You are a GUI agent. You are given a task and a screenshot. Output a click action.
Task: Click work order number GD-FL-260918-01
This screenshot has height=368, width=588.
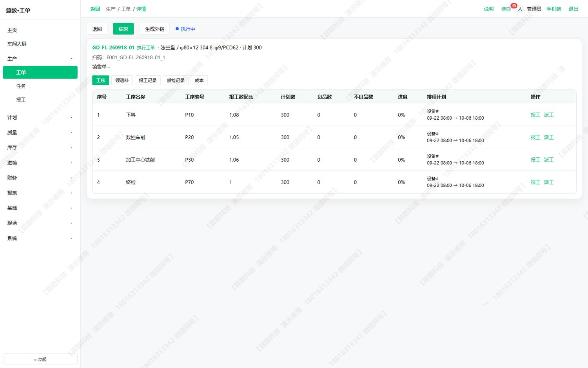pyautogui.click(x=113, y=47)
